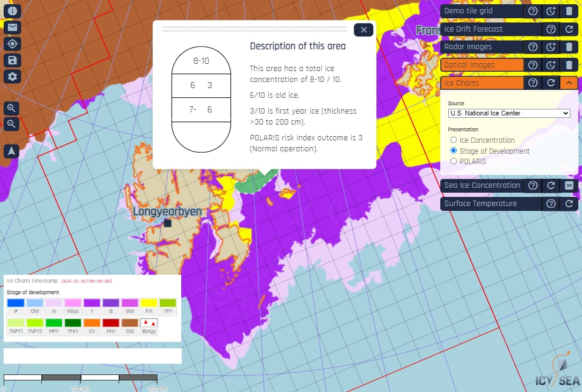Viewport: 582px width, 392px height.
Task: Open the contact mail icon
Action: [x=11, y=27]
